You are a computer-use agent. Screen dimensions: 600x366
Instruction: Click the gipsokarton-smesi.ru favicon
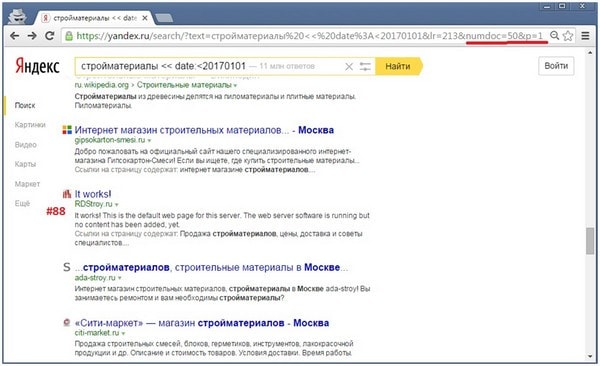67,130
